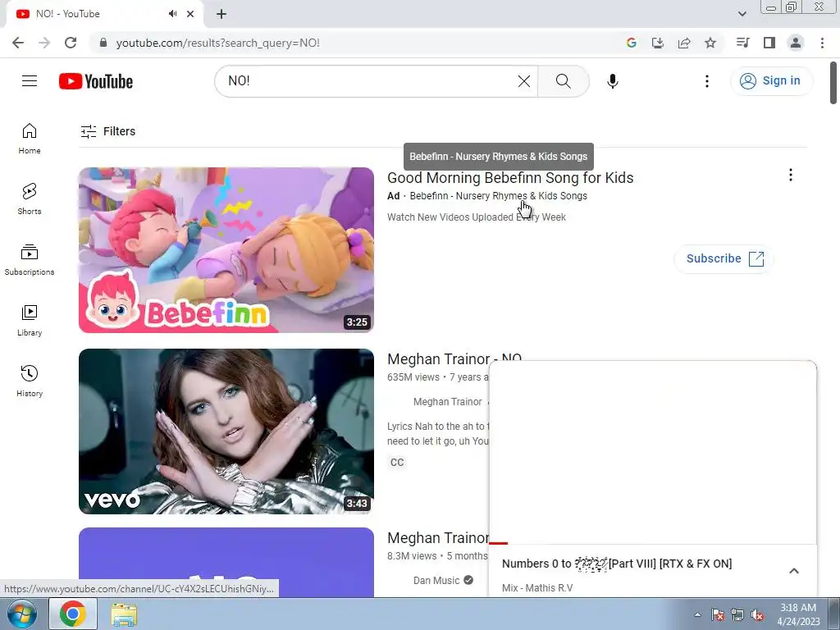Image resolution: width=840 pixels, height=630 pixels.
Task: Open the Chrome three-dot menu
Action: pyautogui.click(x=822, y=43)
